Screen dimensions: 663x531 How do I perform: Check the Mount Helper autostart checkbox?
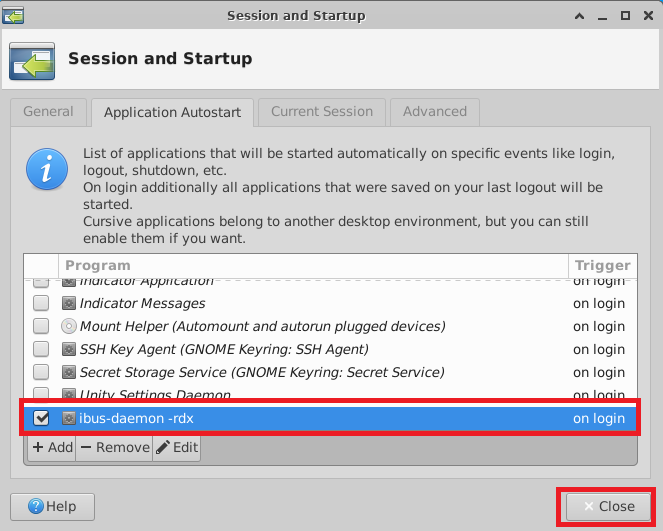[x=41, y=326]
